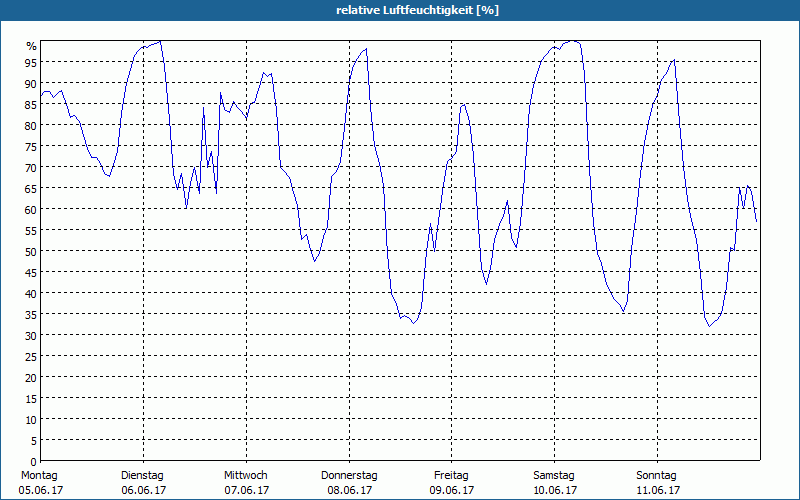Click the 20 y-axis value
Viewport: 800px width, 500px height.
[x=31, y=378]
